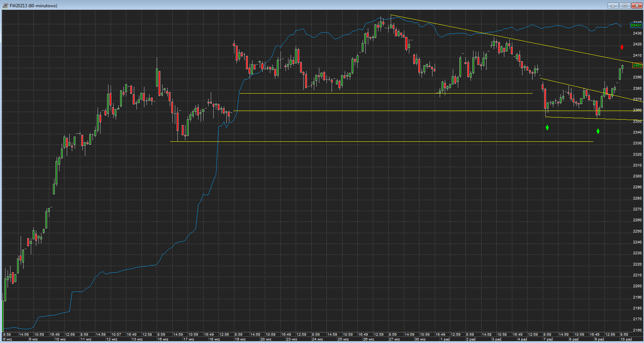Click the 10:57 time label

tap(116, 335)
